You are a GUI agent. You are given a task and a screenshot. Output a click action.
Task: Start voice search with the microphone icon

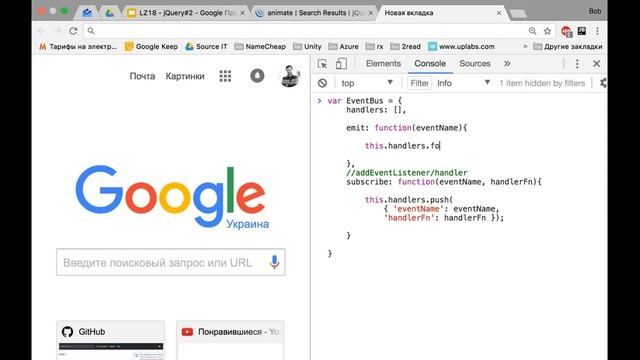[x=274, y=262]
